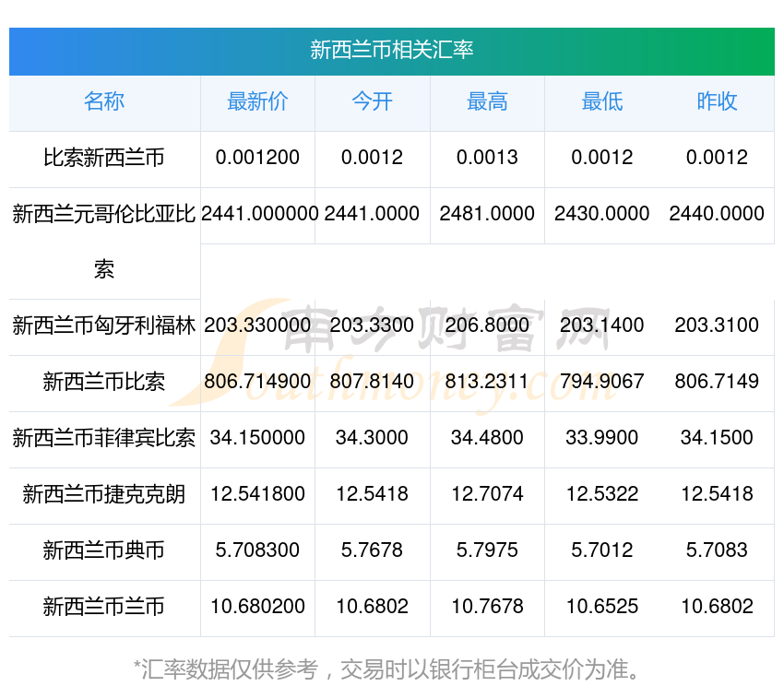Click the 新西兰币匈牙利福林 row name
784x698 pixels.
coord(104,325)
